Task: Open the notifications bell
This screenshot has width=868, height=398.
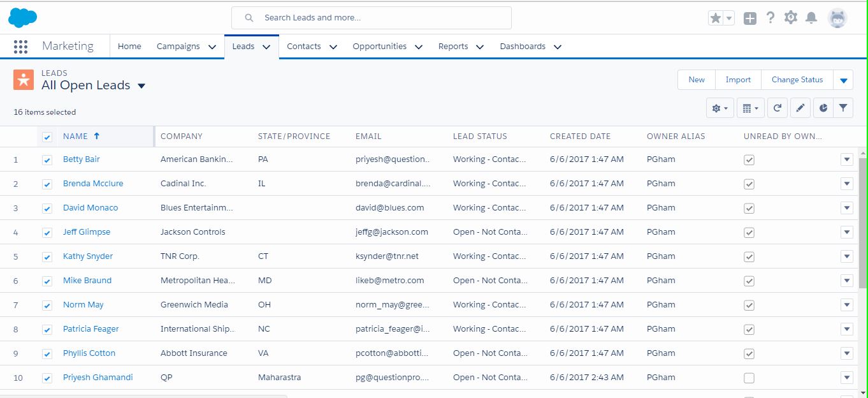Action: pyautogui.click(x=811, y=18)
